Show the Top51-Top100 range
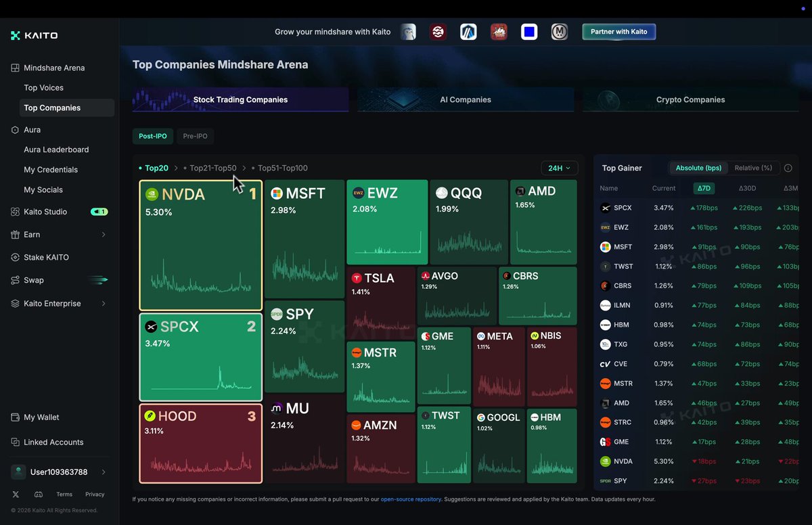This screenshot has width=812, height=525. coord(283,168)
